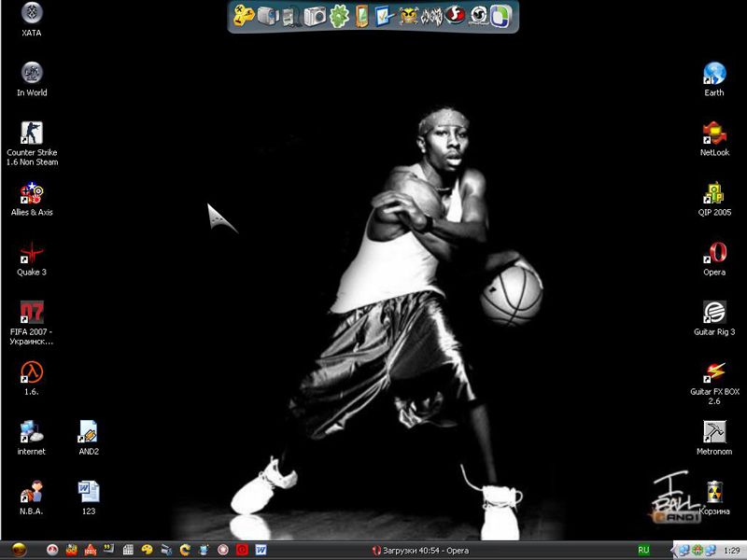Switch to the Загрузки Opera taskbar window
747x560 pixels.
[420, 551]
